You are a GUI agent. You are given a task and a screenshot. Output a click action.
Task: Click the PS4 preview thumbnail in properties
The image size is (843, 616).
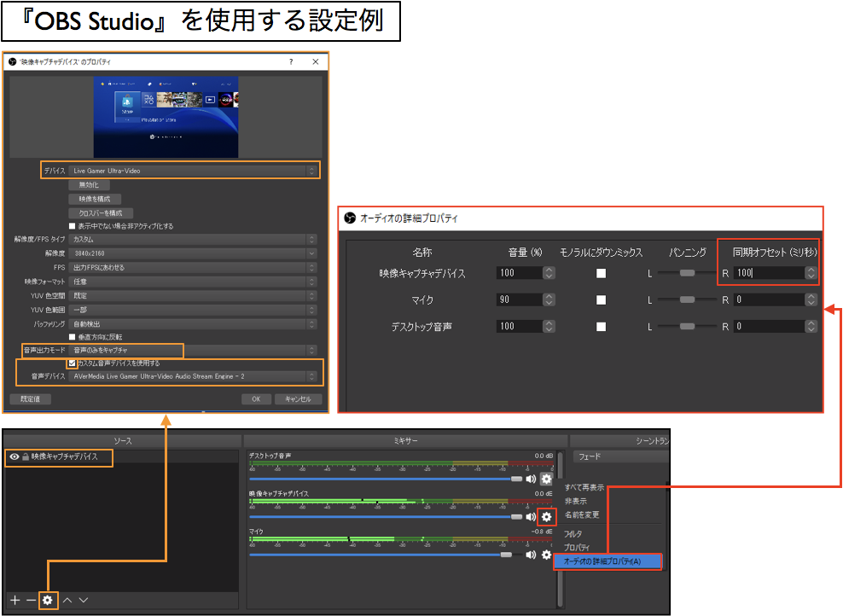coord(166,117)
